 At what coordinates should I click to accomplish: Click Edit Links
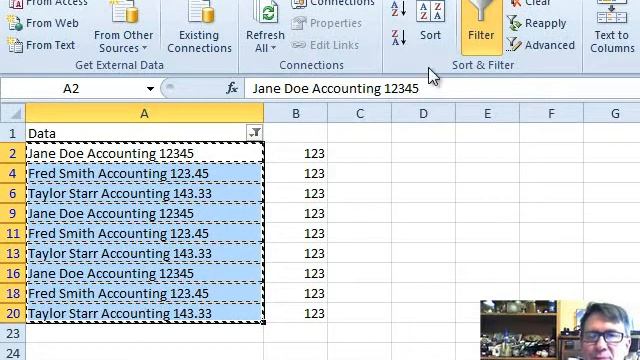(325, 45)
